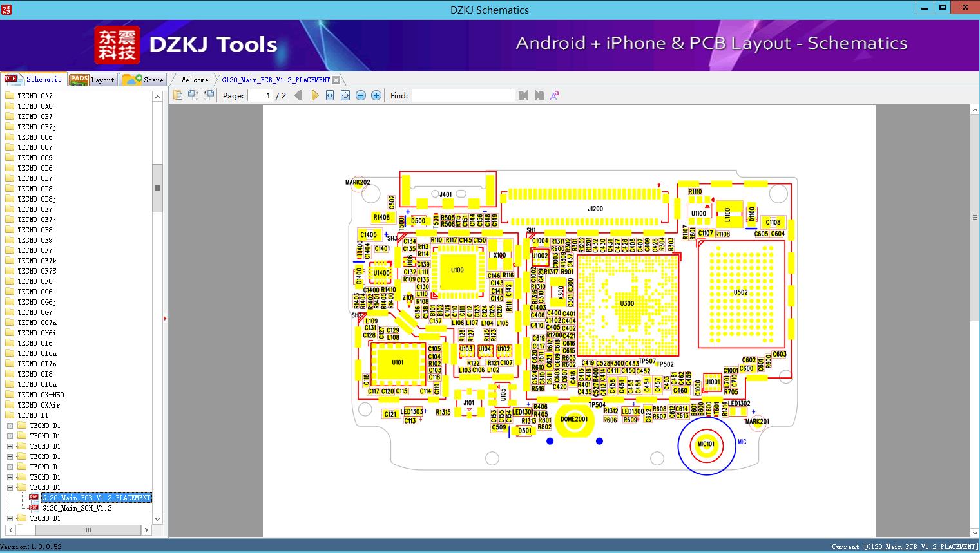Click the tree panel scroll up arrow
The image size is (980, 553).
pos(157,97)
